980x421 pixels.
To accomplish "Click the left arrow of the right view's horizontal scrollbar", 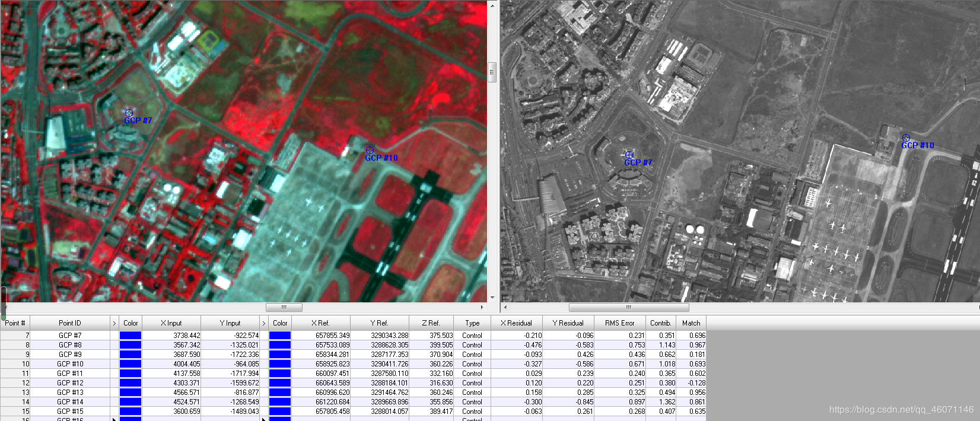I will pos(505,307).
